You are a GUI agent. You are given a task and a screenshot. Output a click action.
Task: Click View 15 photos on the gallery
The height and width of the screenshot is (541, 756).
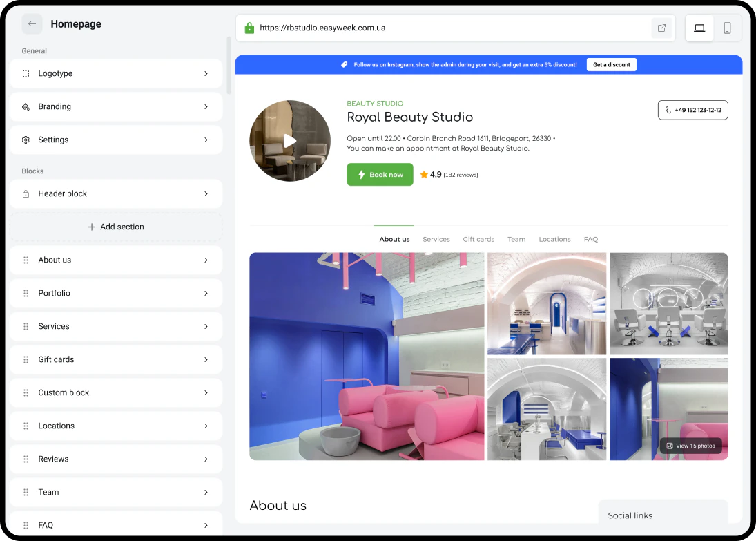tap(690, 446)
